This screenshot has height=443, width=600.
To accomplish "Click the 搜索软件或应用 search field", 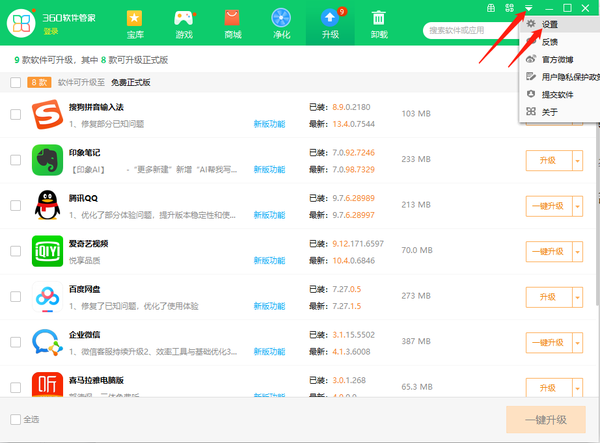I will point(463,31).
